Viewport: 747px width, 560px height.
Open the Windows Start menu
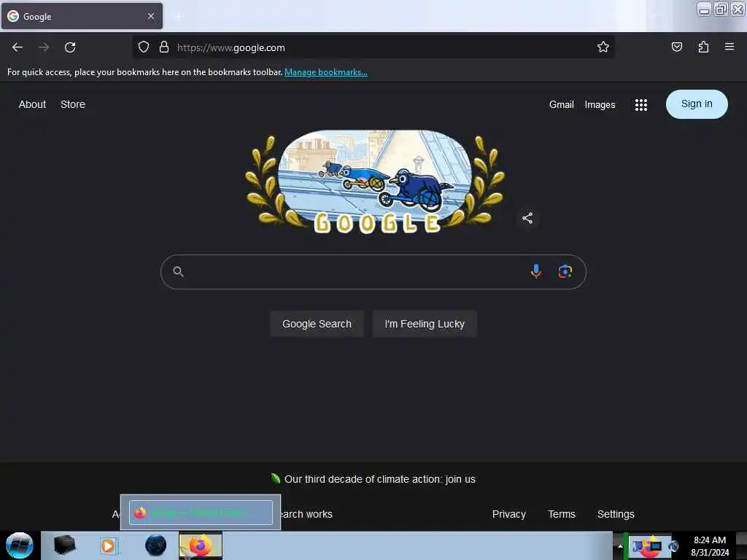20,545
